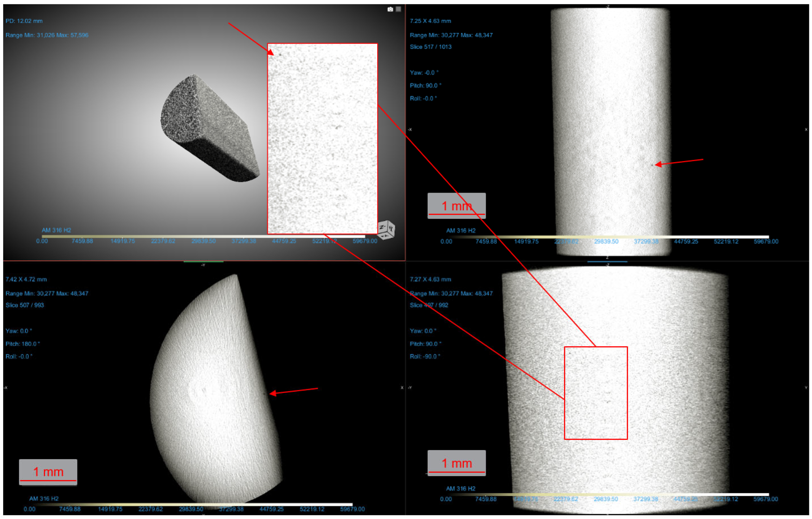812x519 pixels.
Task: Click the magnified inset image in 3D pane
Action: 322,138
